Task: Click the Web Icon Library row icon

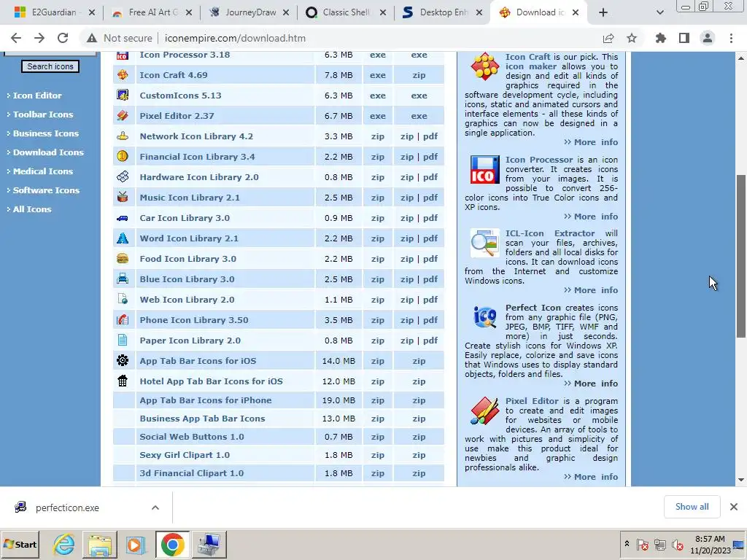Action: tap(123, 300)
